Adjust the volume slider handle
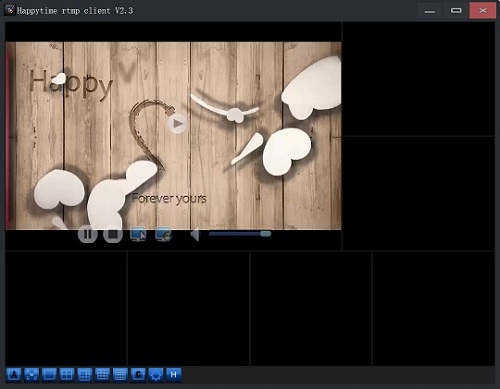This screenshot has height=389, width=500. point(265,234)
